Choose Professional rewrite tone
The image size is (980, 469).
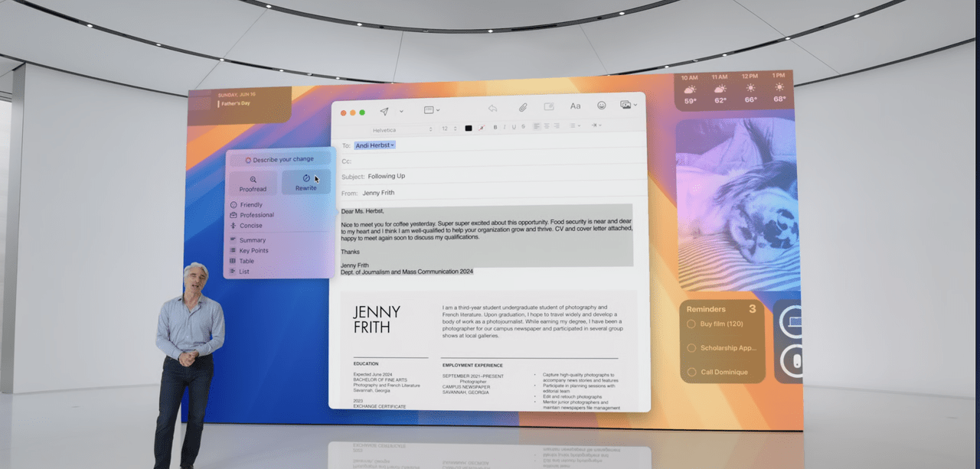[x=256, y=215]
